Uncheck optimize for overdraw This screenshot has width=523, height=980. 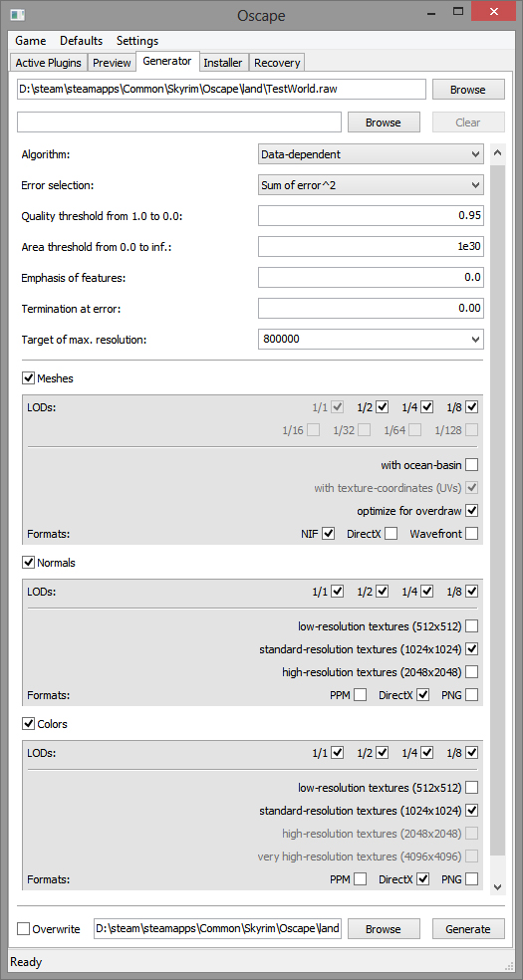coord(472,511)
